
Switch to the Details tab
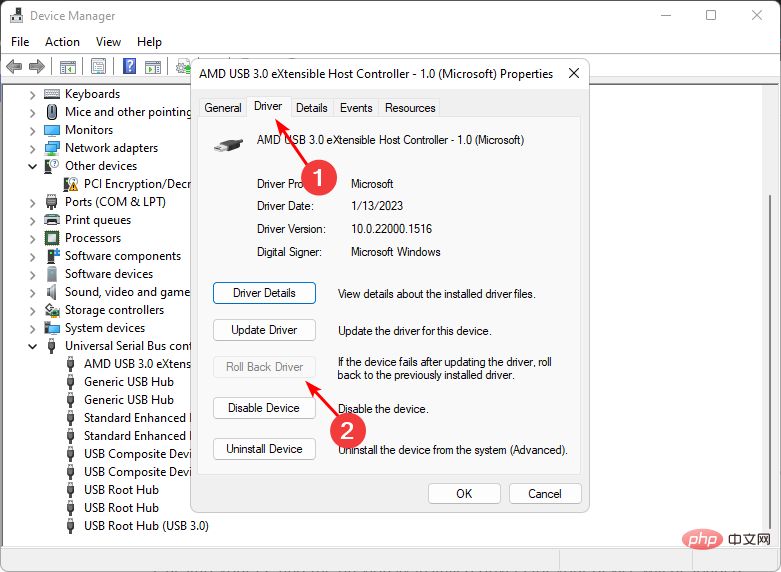[x=311, y=108]
